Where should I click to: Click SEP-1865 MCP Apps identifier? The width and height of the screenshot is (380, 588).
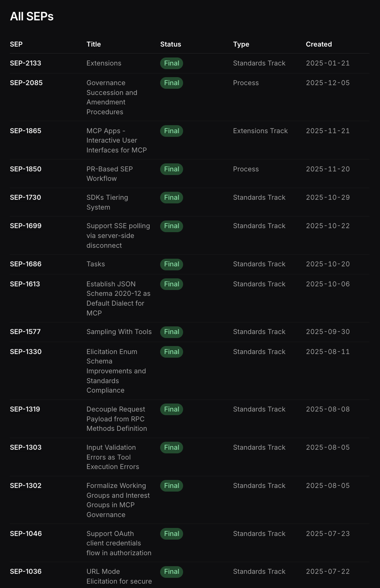point(25,131)
